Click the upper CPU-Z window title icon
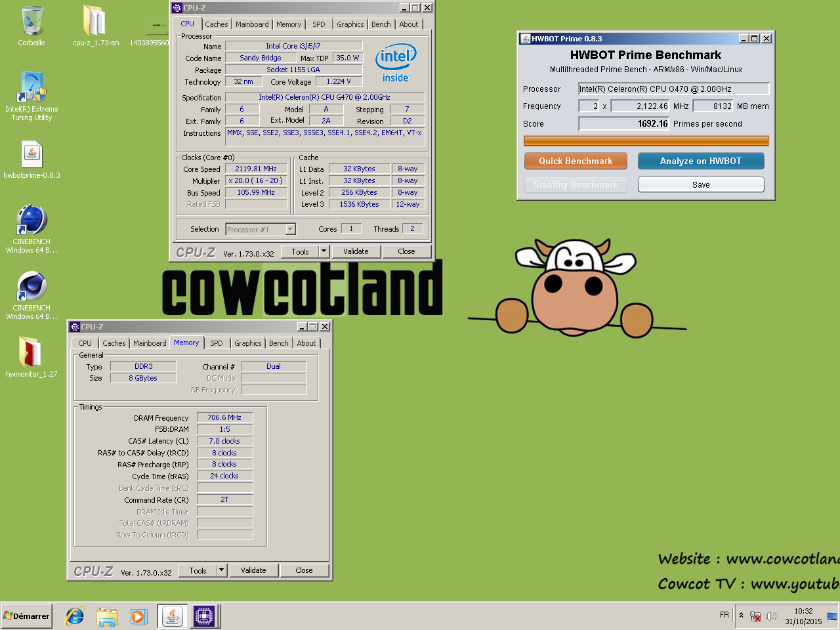Screen dimensions: 840x630 point(177,8)
